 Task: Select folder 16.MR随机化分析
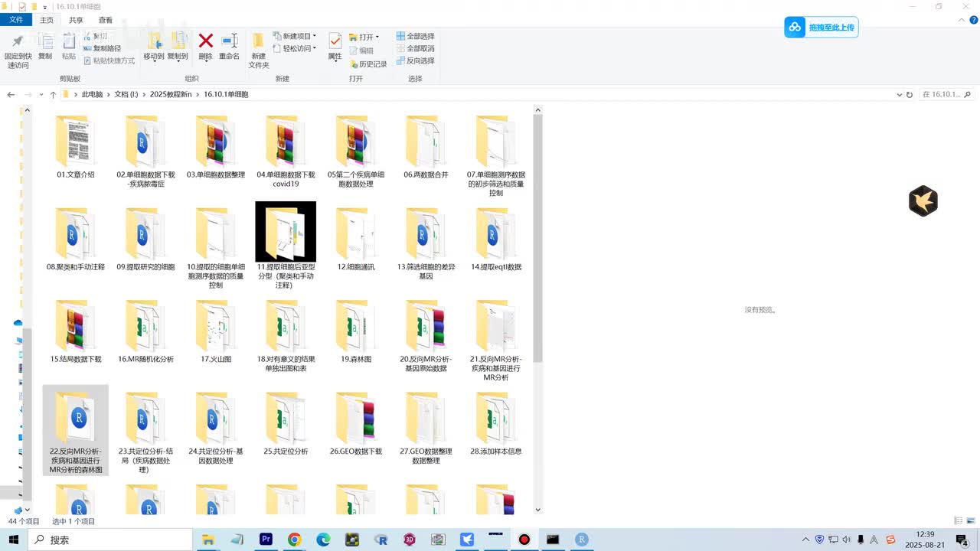tap(145, 331)
